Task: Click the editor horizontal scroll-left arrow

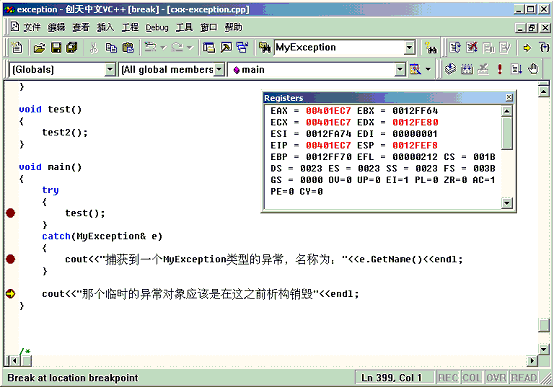Action: (14, 361)
